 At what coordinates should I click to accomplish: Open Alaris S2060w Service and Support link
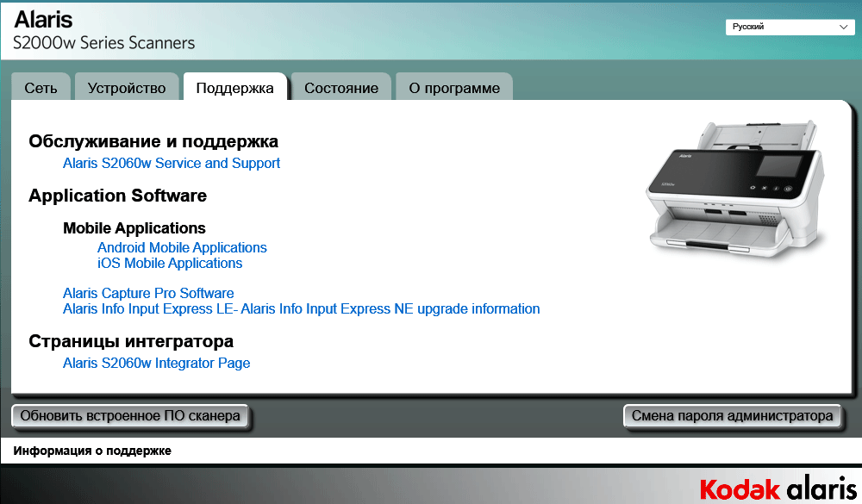172,163
